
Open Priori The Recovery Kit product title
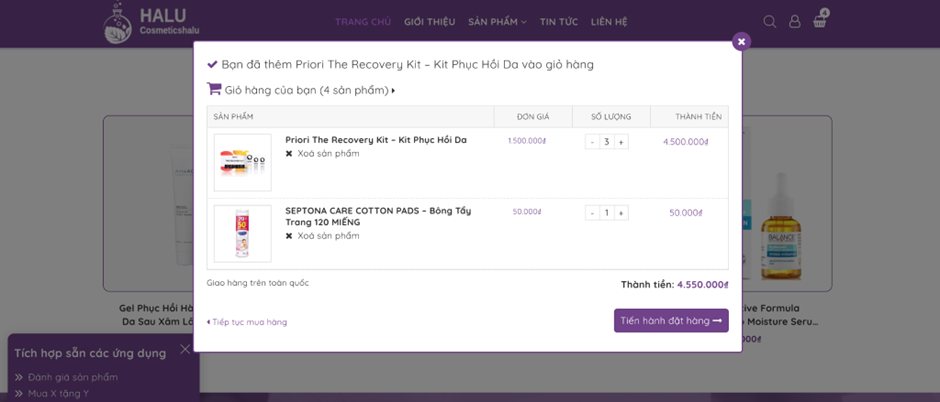tap(376, 140)
